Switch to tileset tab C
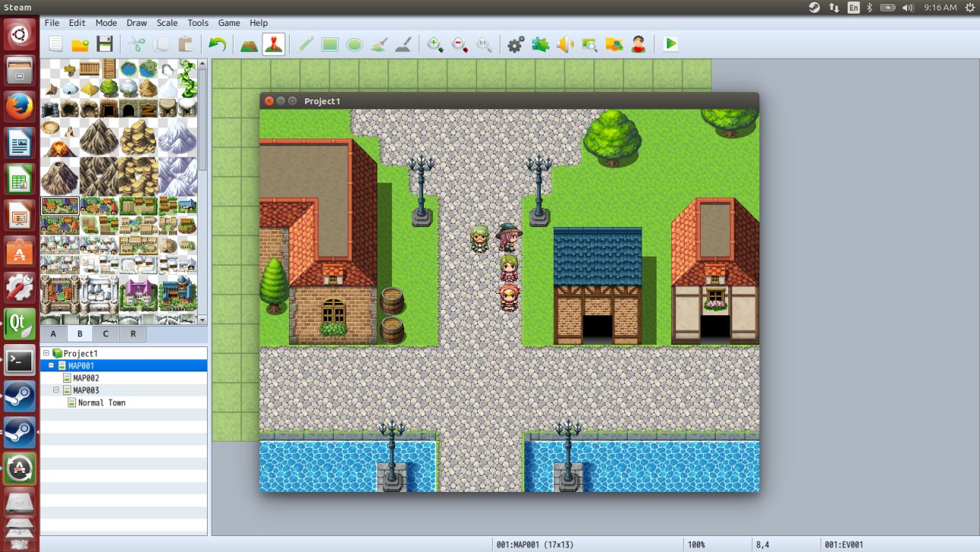 106,333
